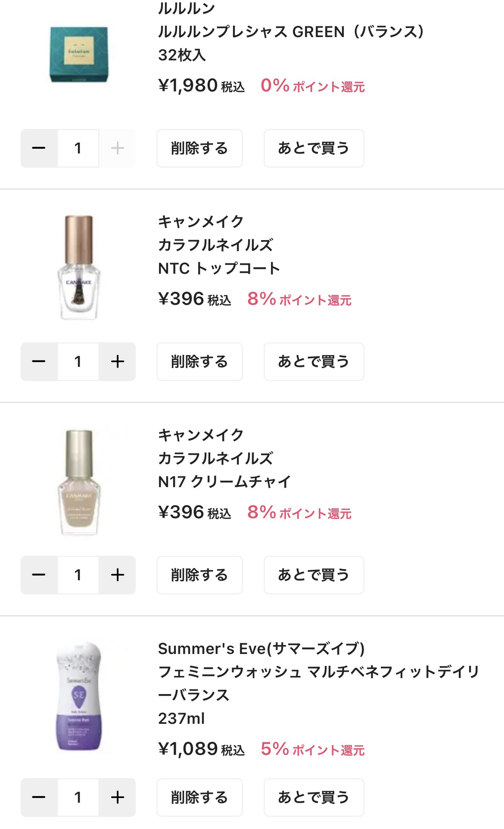Open Summer's Eve purple bottle image
This screenshot has width=504, height=829.
(79, 695)
